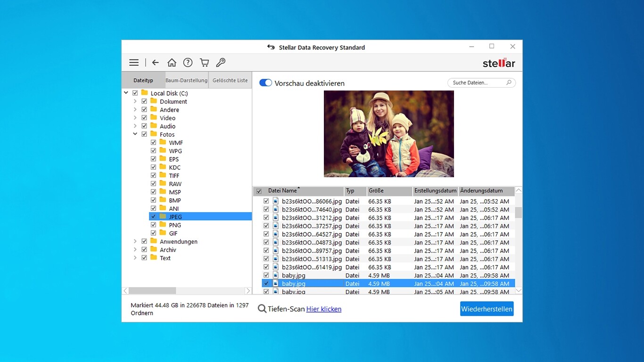Click file icon of b23s6ktOO...31212.jpg
This screenshot has width=644, height=362.
276,218
